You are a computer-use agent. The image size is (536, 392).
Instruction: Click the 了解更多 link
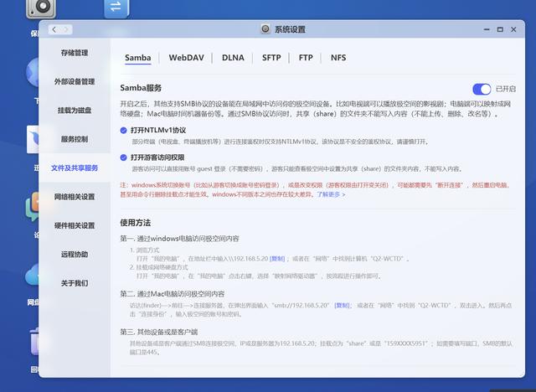click(331, 194)
